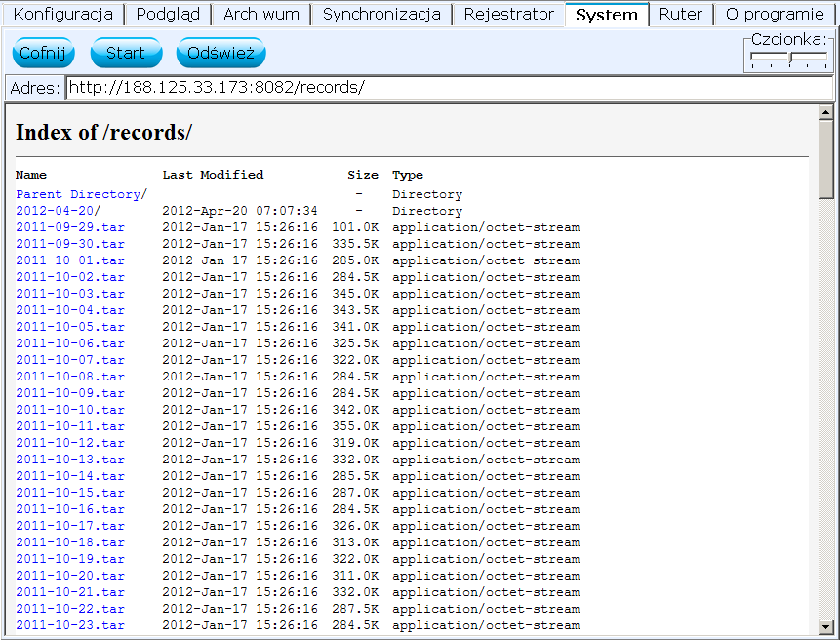Open the Podgląd tab
Screen dimensions: 840x640
coord(168,14)
